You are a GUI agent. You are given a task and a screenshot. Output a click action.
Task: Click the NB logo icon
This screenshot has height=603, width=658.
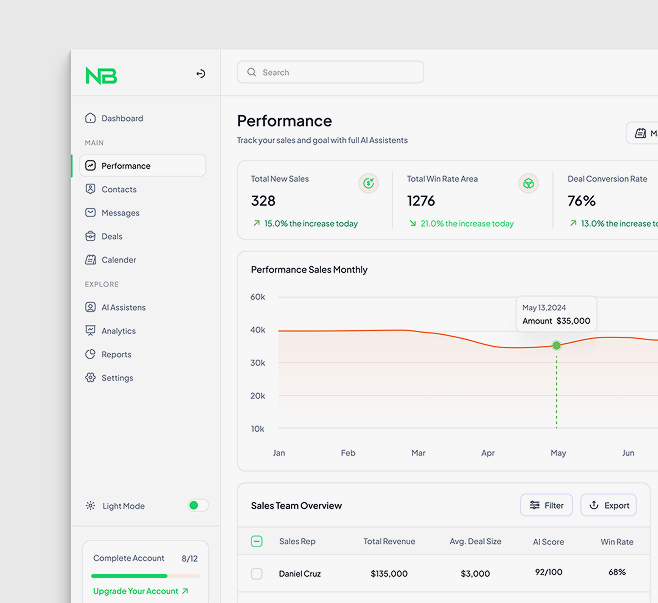101,75
